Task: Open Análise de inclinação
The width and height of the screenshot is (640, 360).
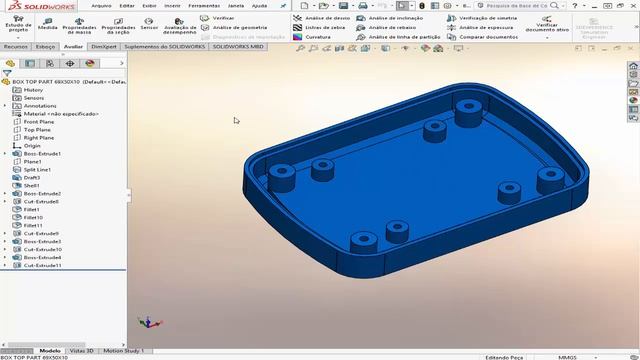Action: pos(390,18)
